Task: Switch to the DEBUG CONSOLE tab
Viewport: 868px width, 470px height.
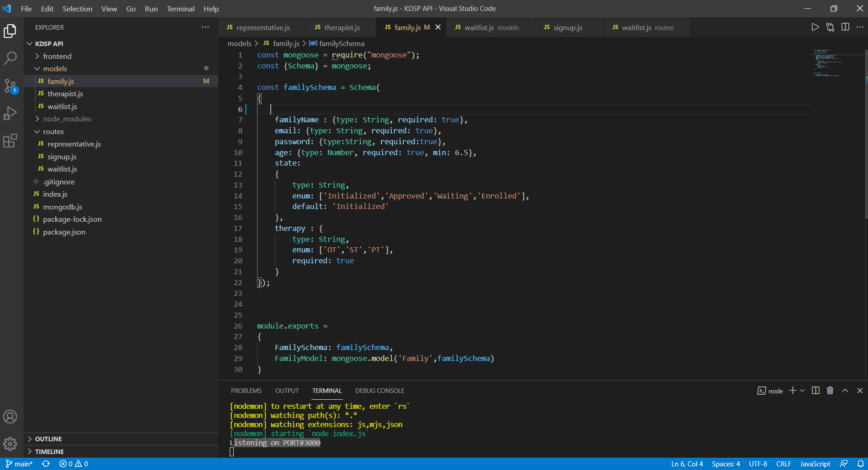Action: (379, 391)
